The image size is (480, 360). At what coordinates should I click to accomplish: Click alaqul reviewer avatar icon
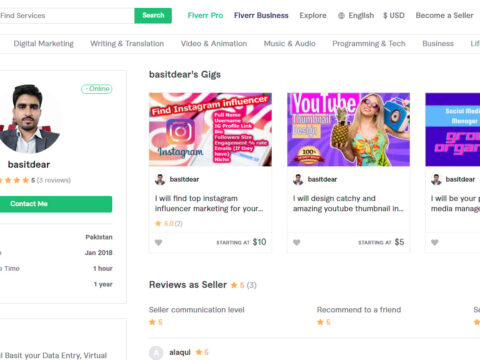point(156,353)
